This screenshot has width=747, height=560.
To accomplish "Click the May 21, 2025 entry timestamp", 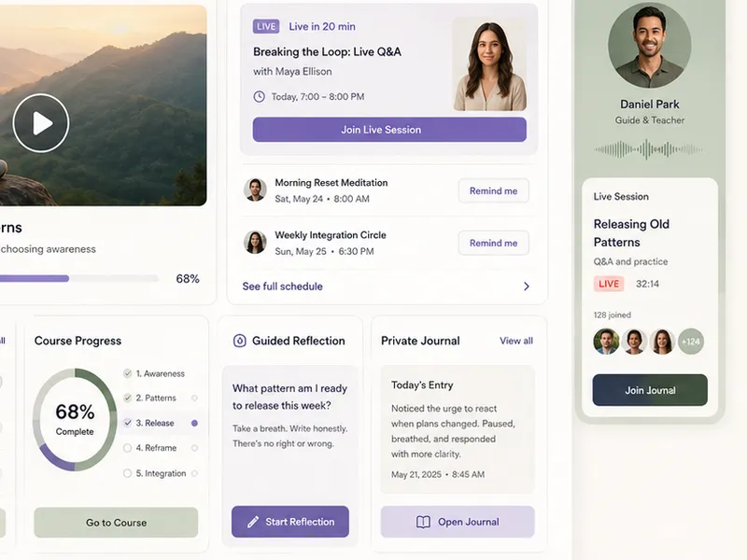I will click(438, 474).
